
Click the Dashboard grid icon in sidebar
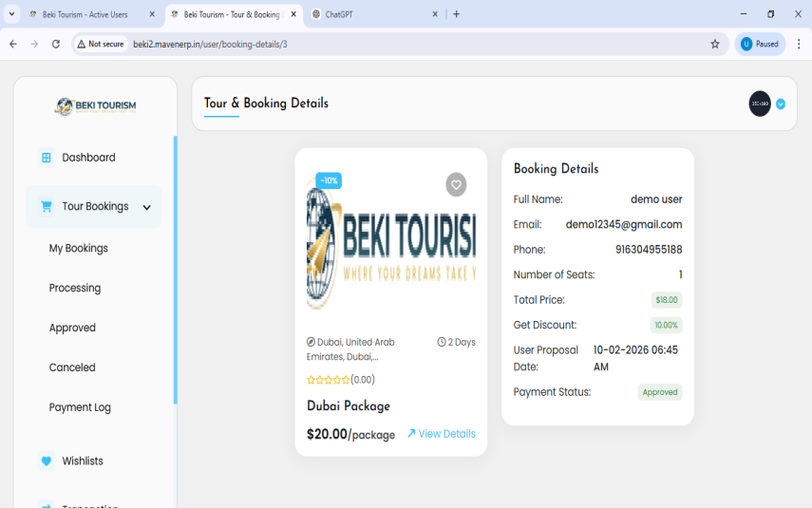click(46, 158)
